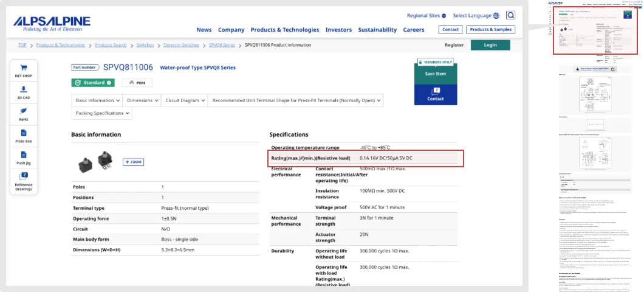
Task: Open the Careers menu
Action: coord(414,30)
